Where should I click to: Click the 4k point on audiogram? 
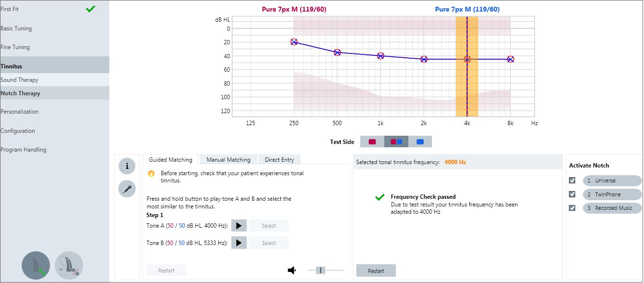pos(467,59)
